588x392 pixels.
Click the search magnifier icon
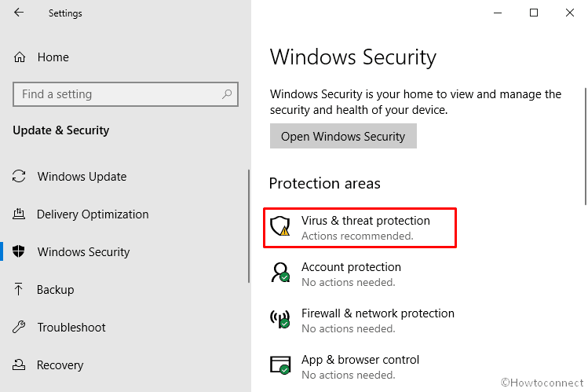coord(227,94)
